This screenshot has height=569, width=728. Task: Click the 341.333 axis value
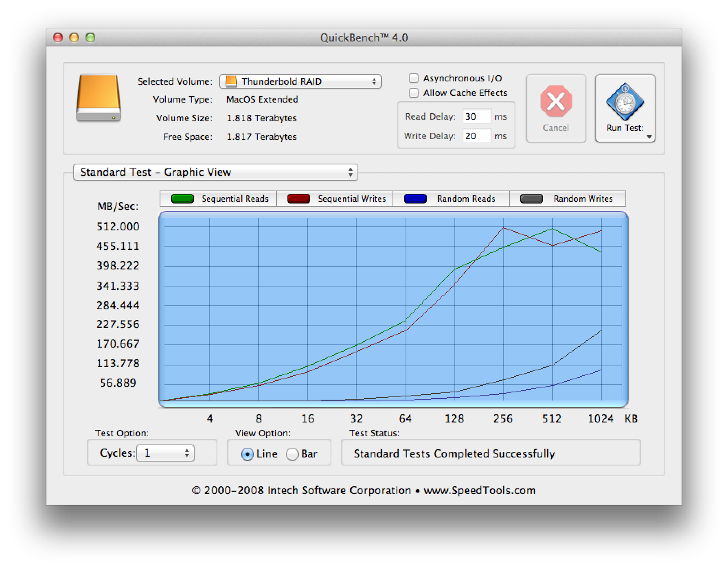click(x=118, y=286)
